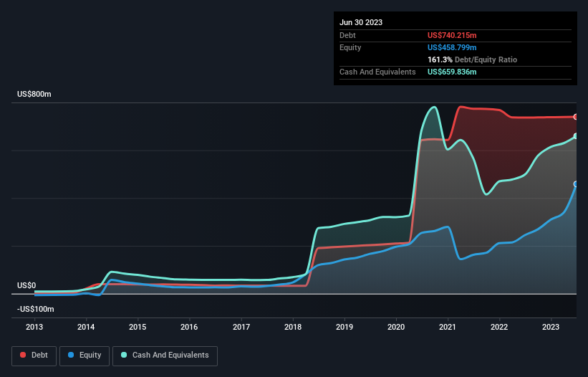The image size is (588, 377).
Task: Click the Equity label in tooltip
Action: click(350, 47)
